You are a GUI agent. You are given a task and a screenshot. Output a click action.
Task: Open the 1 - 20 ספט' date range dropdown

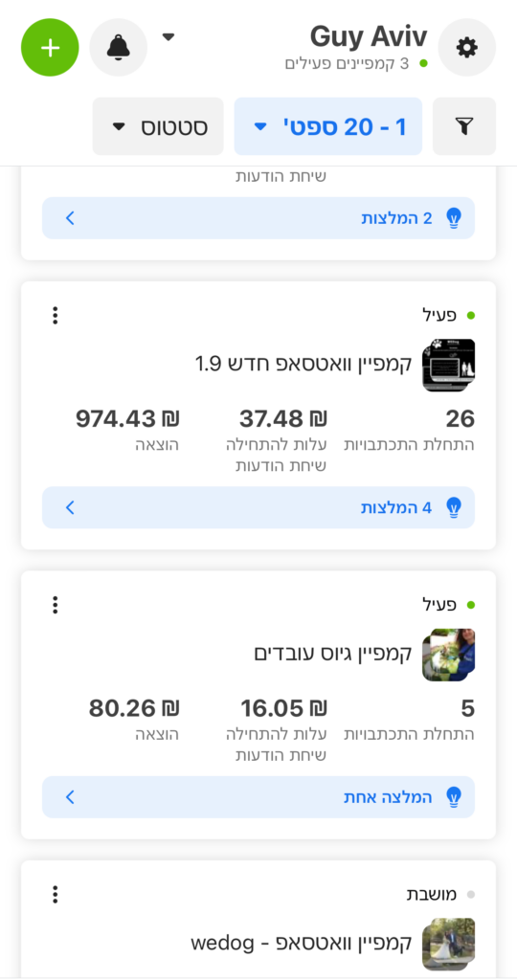click(x=328, y=126)
